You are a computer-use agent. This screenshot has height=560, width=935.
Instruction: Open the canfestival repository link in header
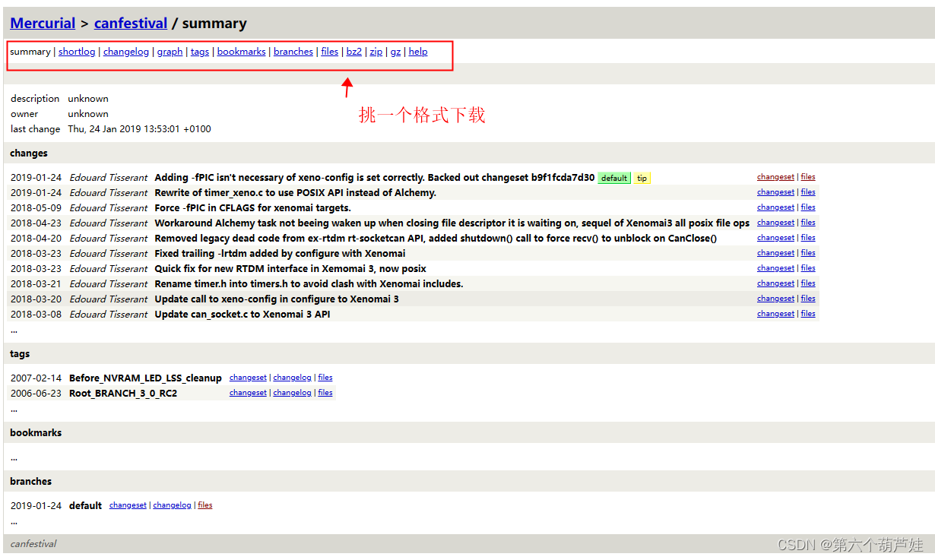[x=131, y=23]
